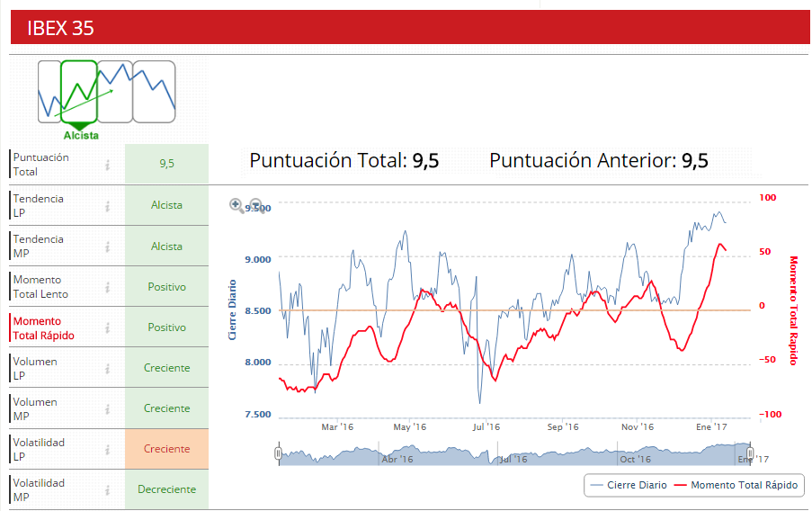Select the first market phase box
Image resolution: width=812 pixels, height=511 pixels.
[49, 92]
